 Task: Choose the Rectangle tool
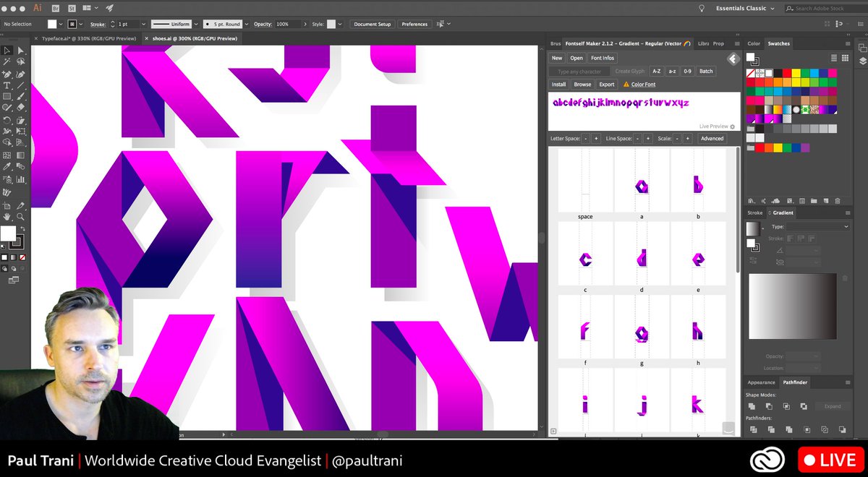pos(7,97)
